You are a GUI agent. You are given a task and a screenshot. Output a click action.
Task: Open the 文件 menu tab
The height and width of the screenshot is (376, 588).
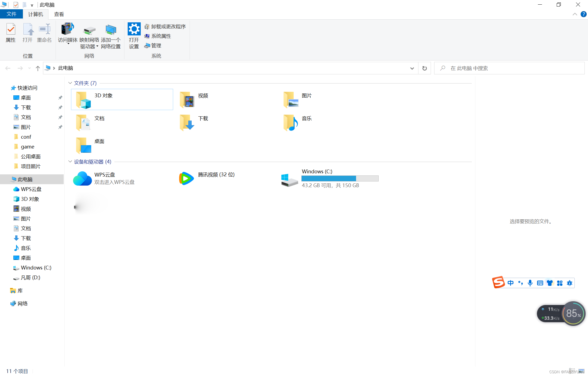pos(11,14)
